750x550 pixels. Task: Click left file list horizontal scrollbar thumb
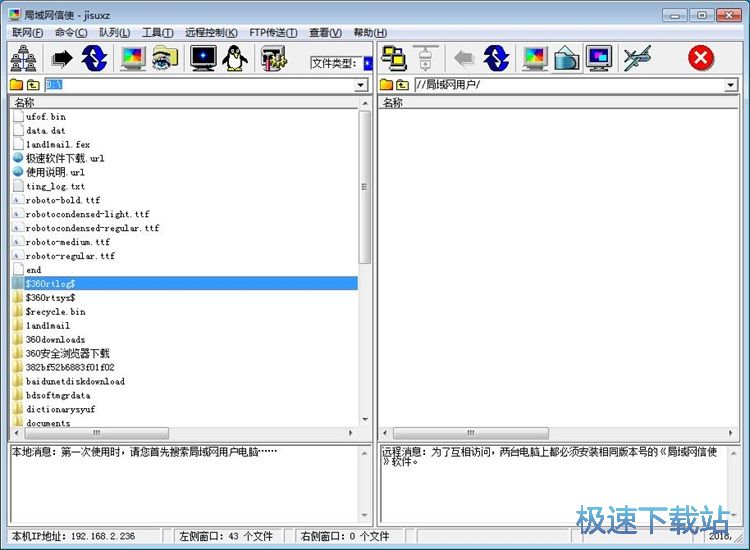97,433
